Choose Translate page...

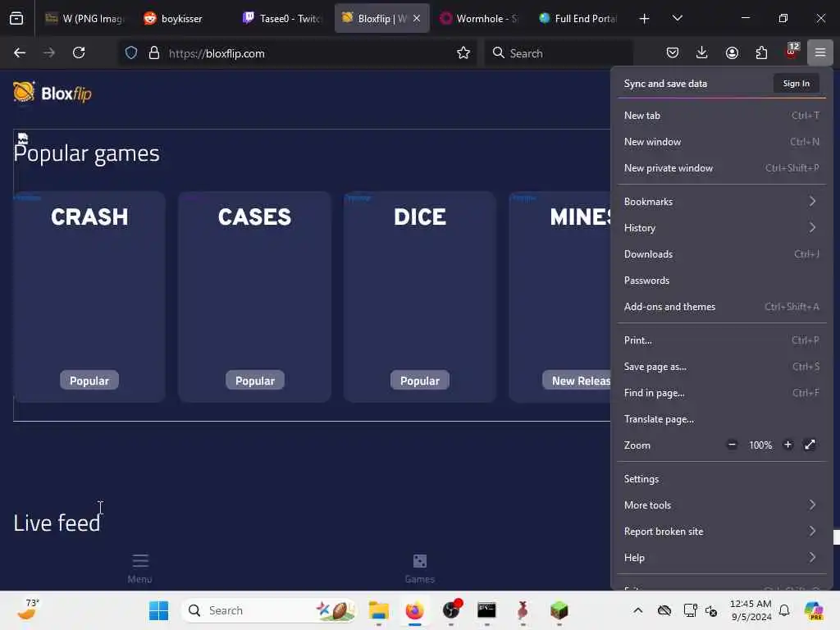tap(722, 419)
